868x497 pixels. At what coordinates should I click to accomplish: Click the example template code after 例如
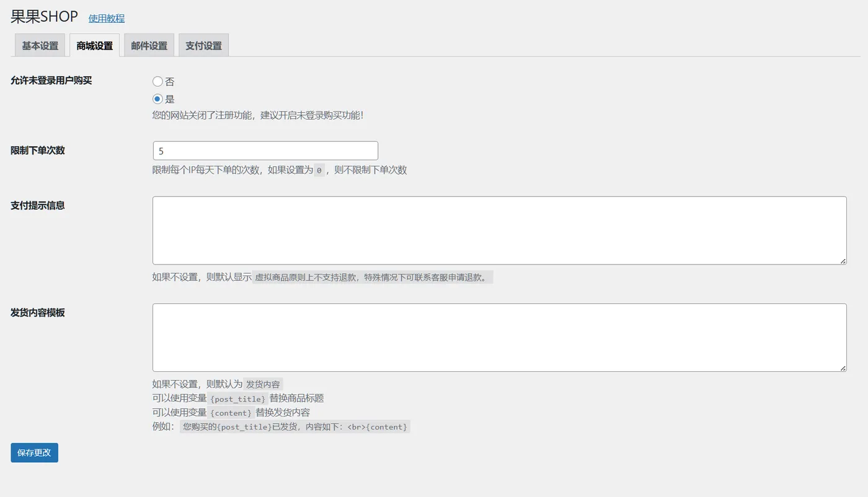295,427
